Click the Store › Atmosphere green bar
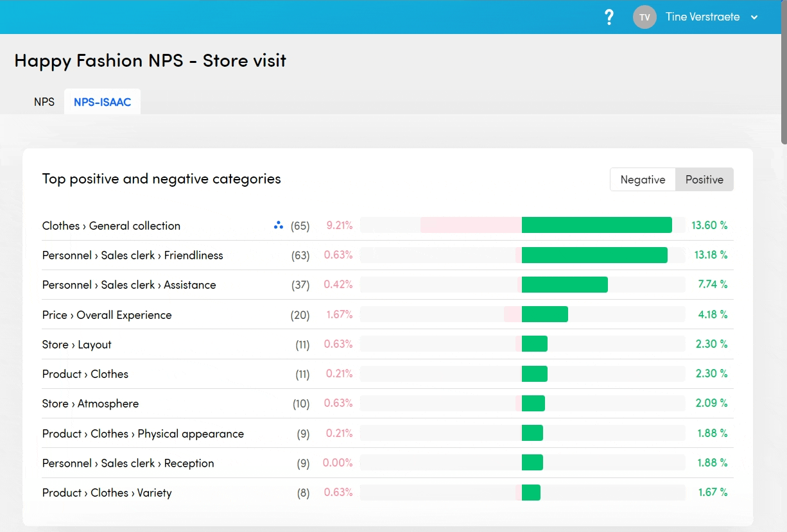The image size is (787, 532). (x=533, y=404)
